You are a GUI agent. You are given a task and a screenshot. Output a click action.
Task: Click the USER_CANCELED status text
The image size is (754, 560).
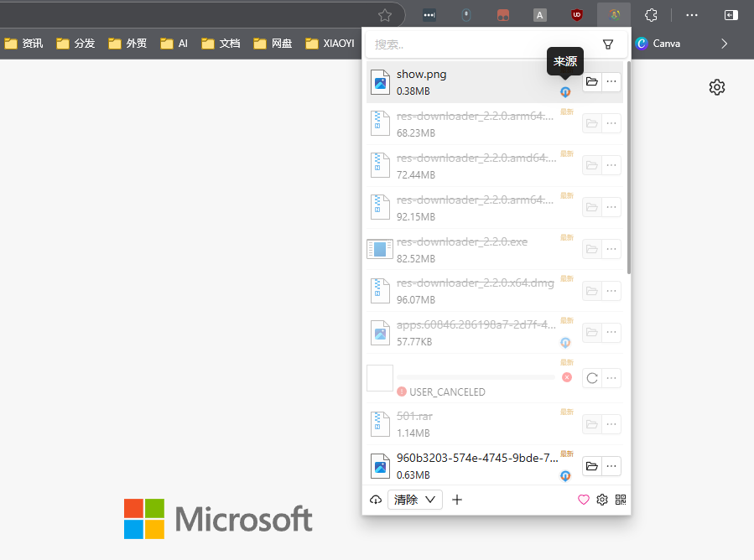(x=447, y=392)
